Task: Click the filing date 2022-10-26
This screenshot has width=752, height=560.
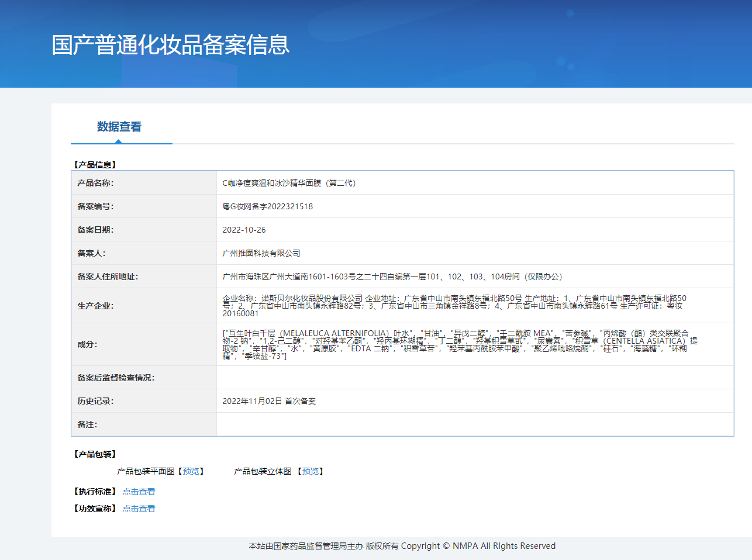Action: [244, 230]
